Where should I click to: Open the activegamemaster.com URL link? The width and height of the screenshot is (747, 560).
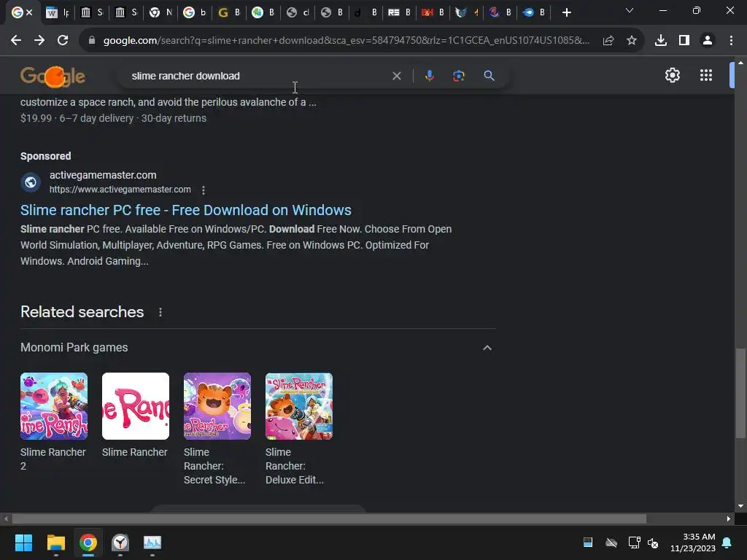pos(120,189)
